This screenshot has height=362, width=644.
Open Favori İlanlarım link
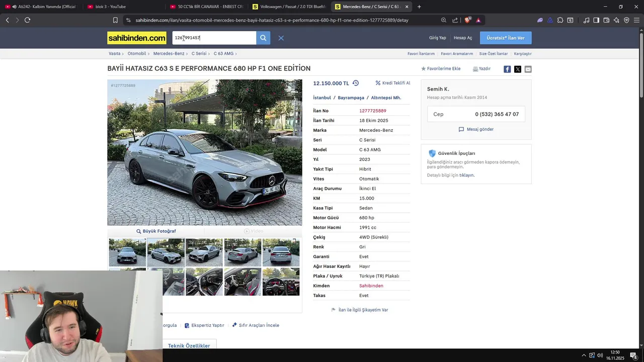click(421, 54)
